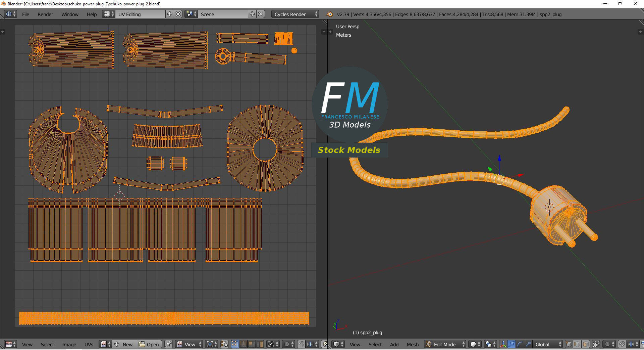The image size is (644, 350).
Task: Select UV face selection mode
Action: click(x=251, y=344)
